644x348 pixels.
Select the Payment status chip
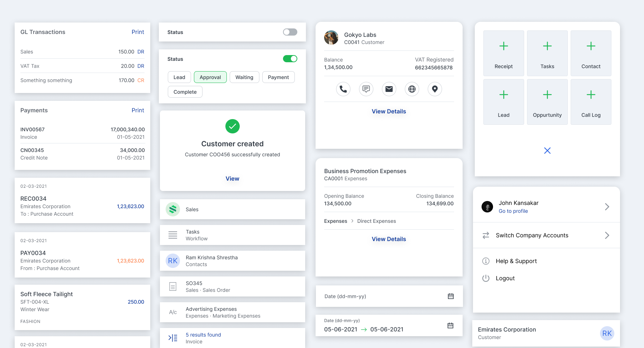(278, 77)
